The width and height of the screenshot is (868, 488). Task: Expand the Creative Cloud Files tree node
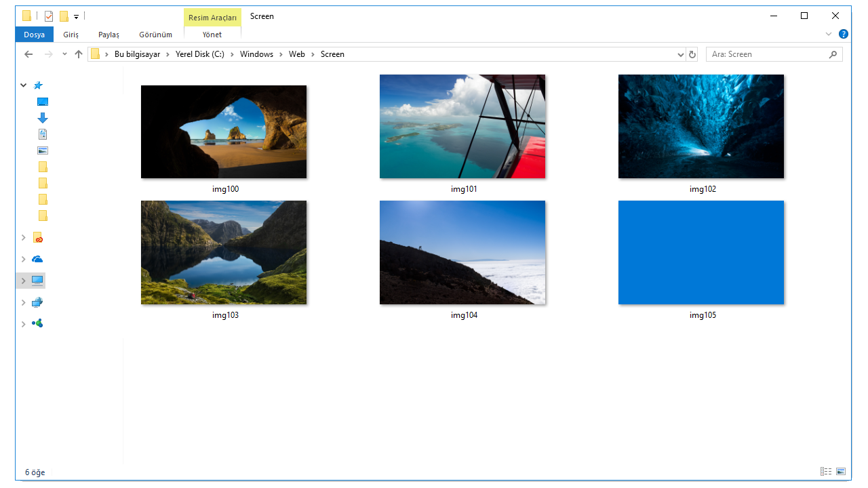click(24, 238)
